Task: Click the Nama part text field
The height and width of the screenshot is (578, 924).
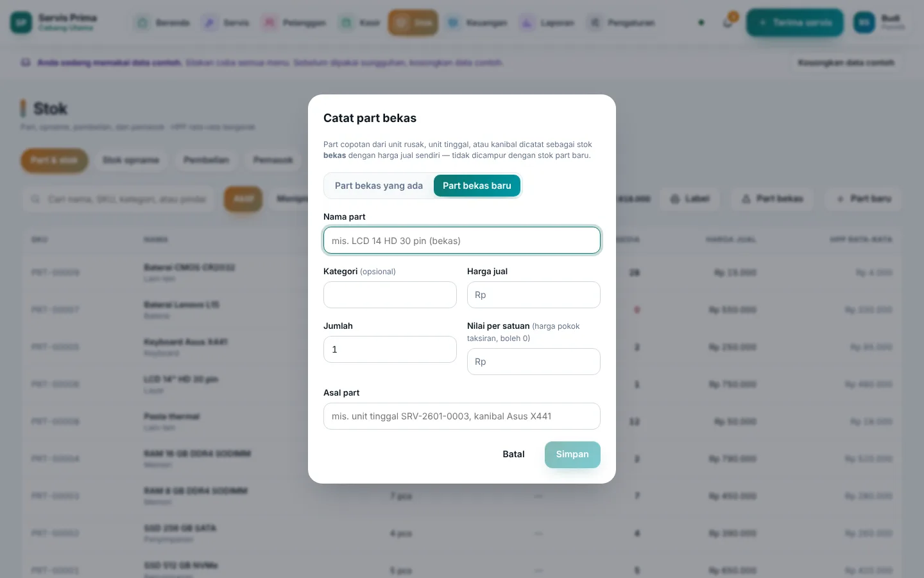Action: tap(462, 240)
